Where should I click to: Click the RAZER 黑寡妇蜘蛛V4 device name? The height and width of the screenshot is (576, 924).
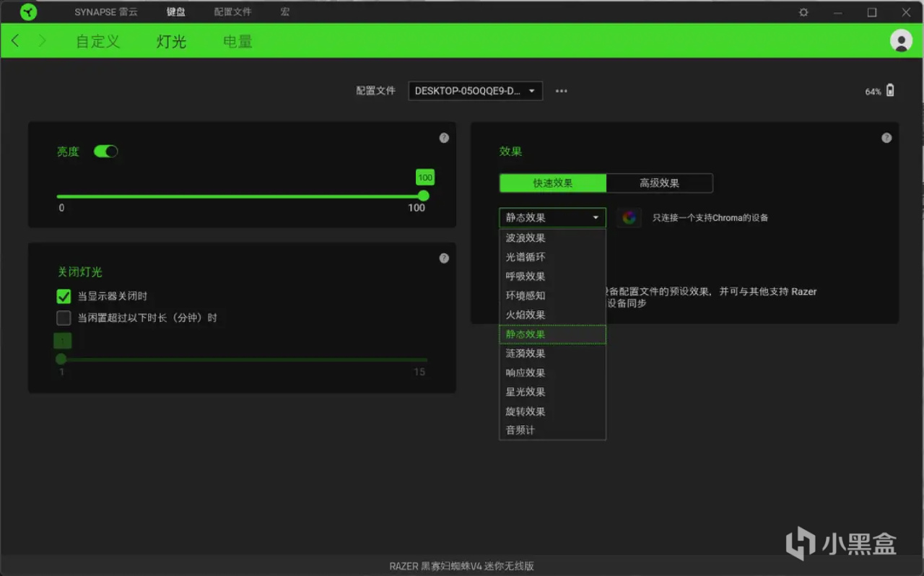pos(462,566)
